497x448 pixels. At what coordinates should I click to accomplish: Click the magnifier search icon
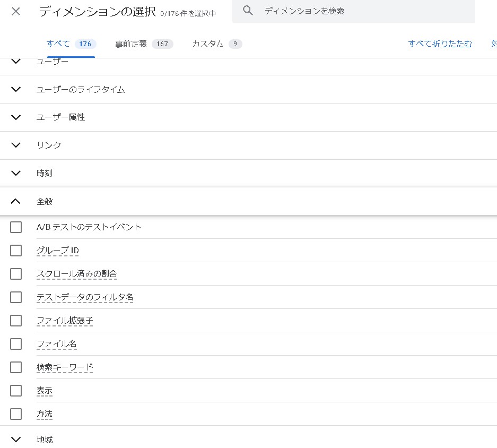(247, 11)
